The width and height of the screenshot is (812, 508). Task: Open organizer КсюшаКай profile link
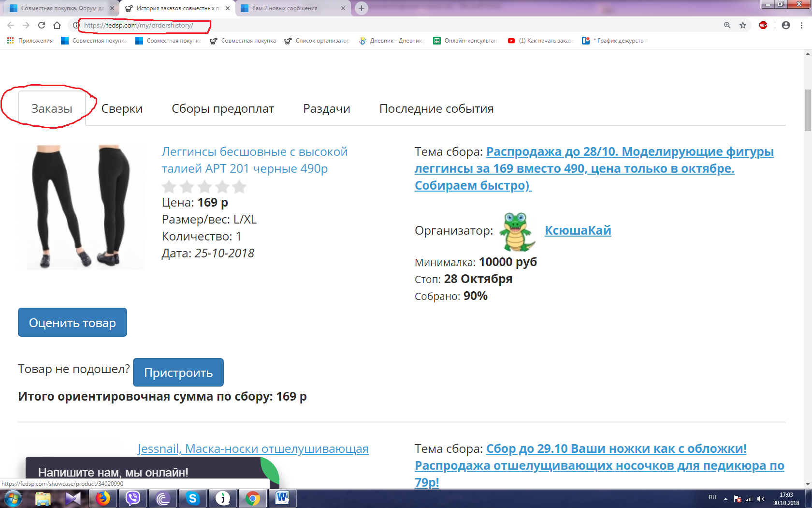pos(578,230)
